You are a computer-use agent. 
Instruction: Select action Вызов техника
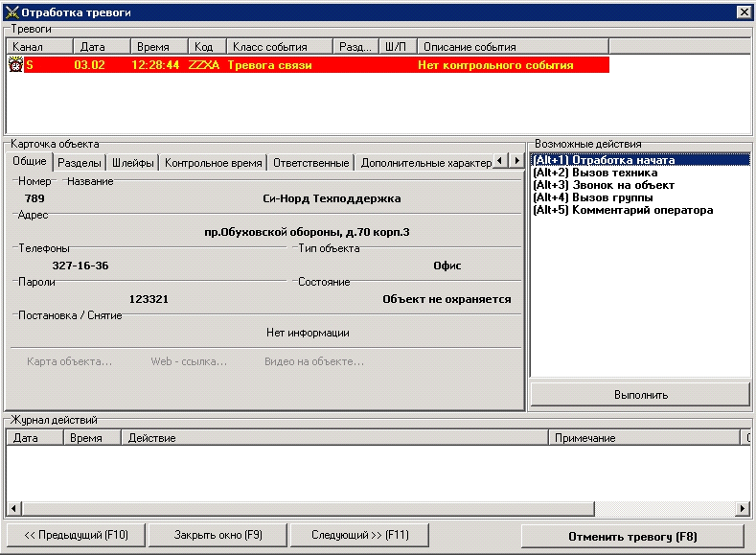(640, 173)
